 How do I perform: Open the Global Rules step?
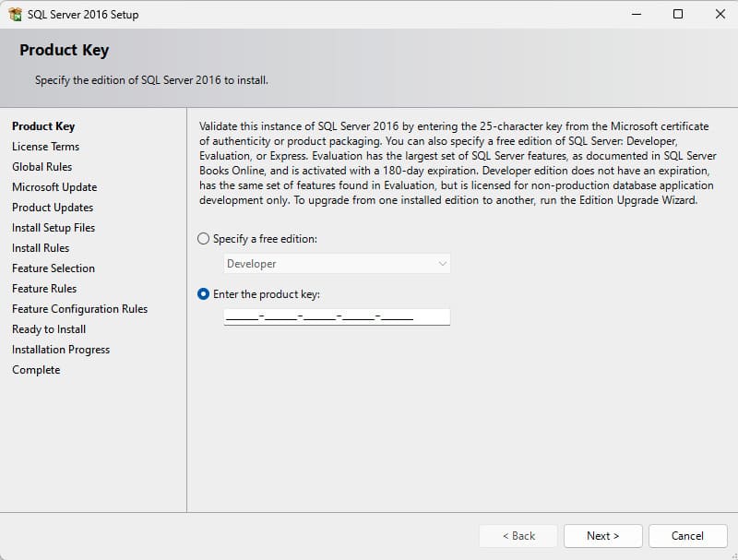pos(42,167)
